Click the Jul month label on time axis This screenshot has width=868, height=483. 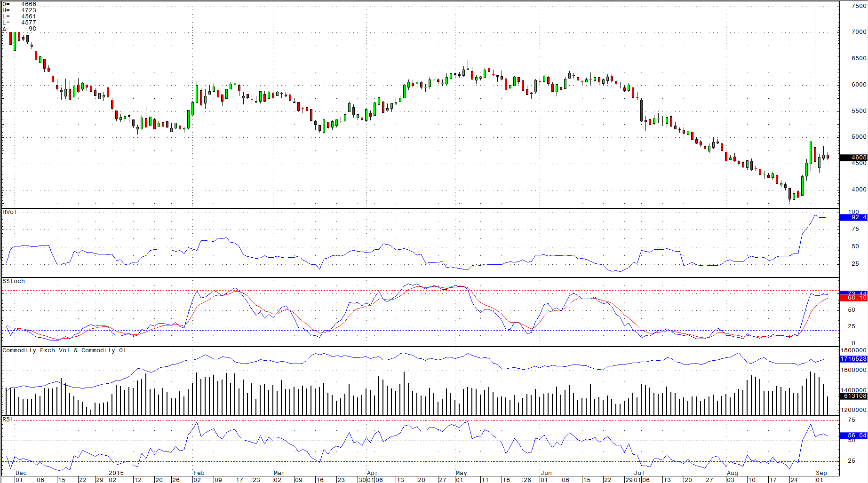tap(639, 473)
